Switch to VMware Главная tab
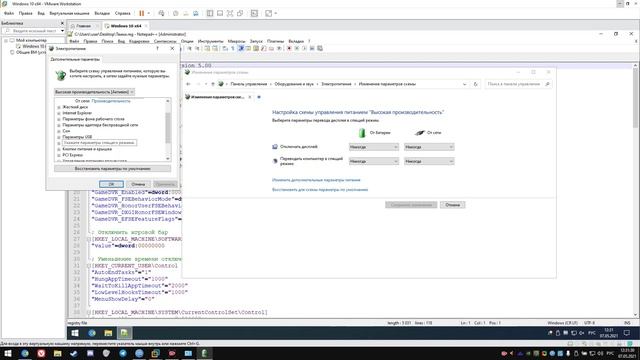This screenshot has height=360, width=640. pos(83,26)
